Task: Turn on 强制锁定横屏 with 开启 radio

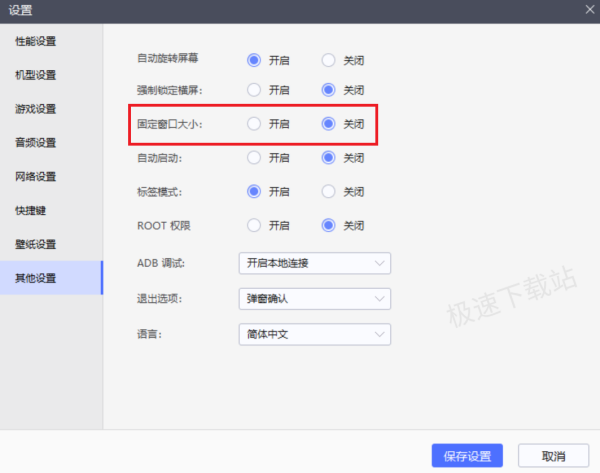Action: pyautogui.click(x=254, y=90)
